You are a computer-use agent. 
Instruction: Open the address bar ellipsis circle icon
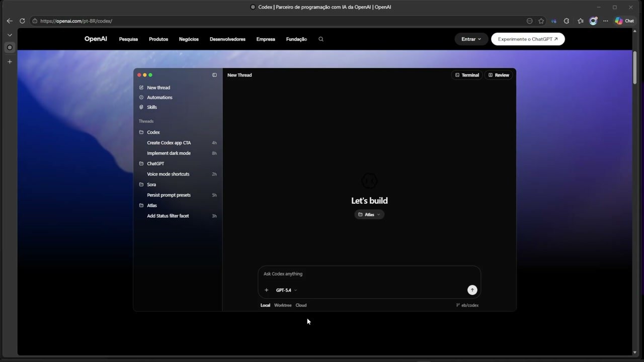pyautogui.click(x=529, y=21)
